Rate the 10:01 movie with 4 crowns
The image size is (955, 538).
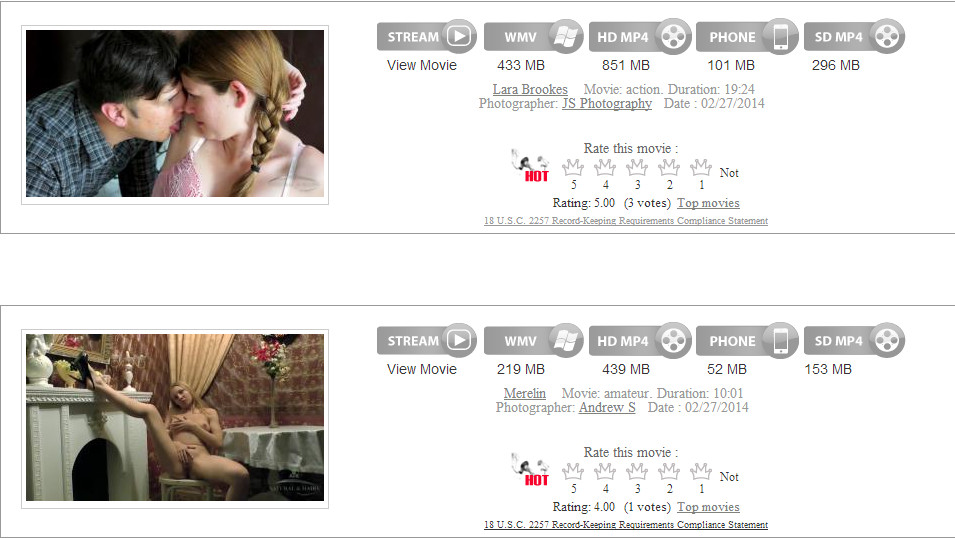605,471
